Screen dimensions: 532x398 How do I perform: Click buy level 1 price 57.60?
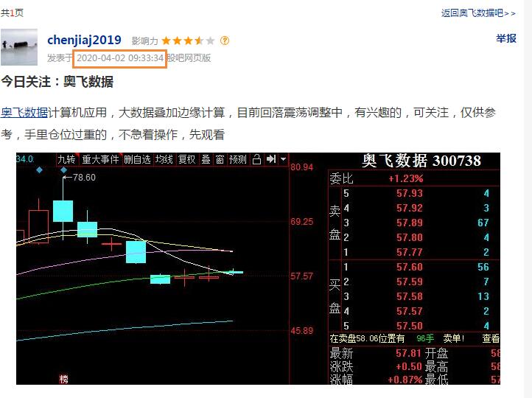[x=410, y=267]
